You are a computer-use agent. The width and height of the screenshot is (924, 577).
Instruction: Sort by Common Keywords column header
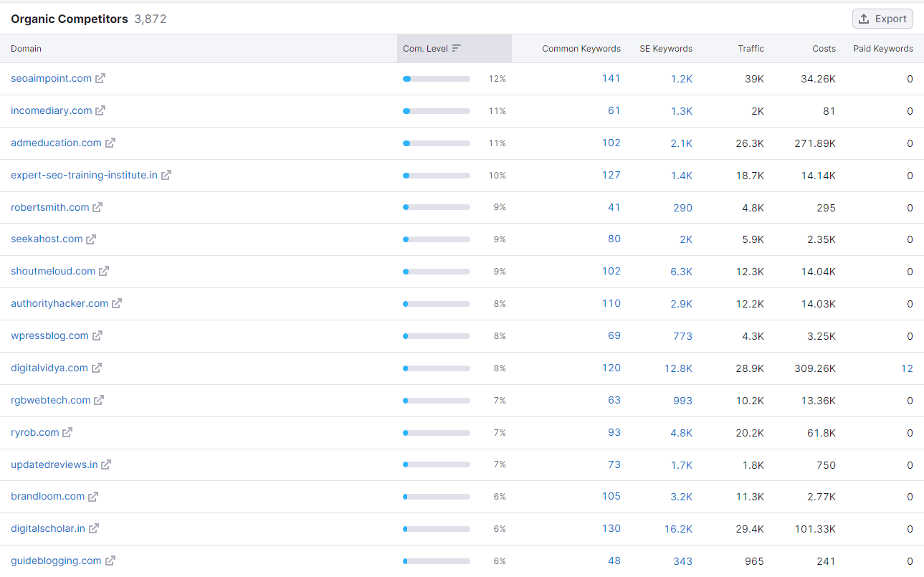point(581,49)
